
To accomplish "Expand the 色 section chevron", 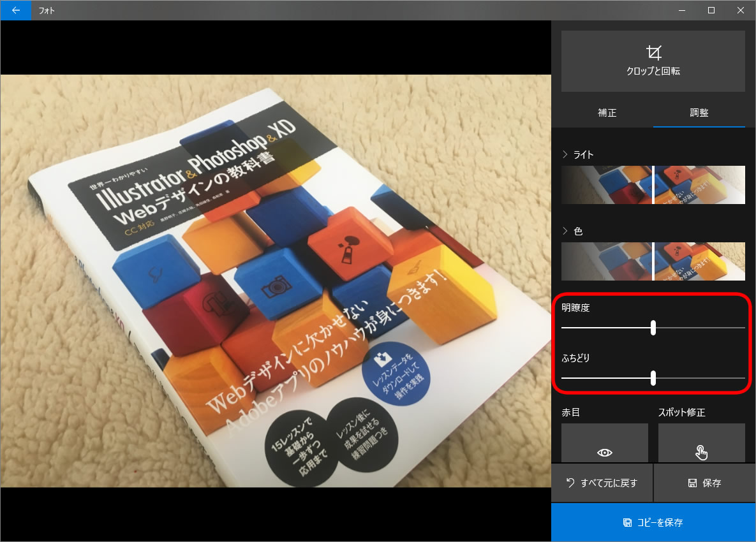I will point(565,231).
